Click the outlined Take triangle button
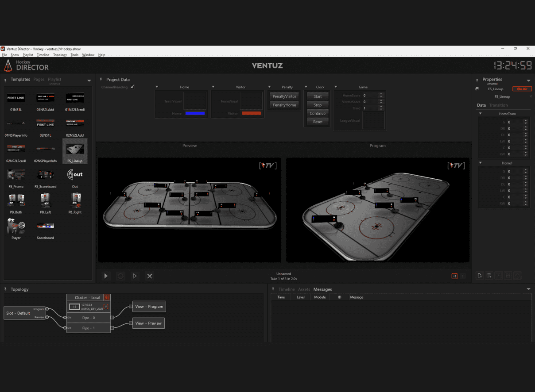 [135, 276]
